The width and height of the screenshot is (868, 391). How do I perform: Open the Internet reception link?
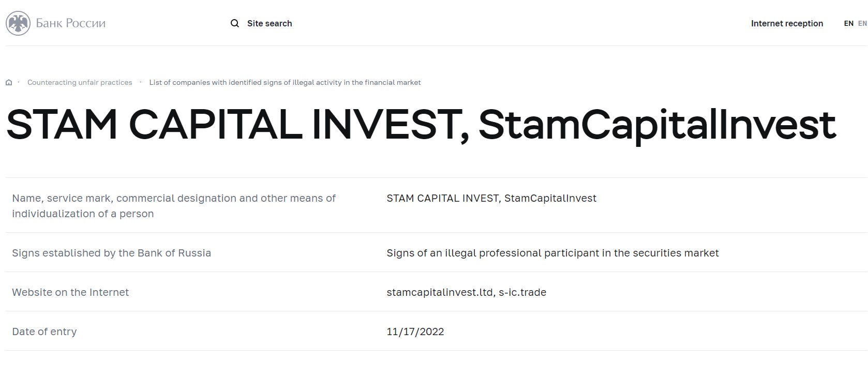click(787, 23)
